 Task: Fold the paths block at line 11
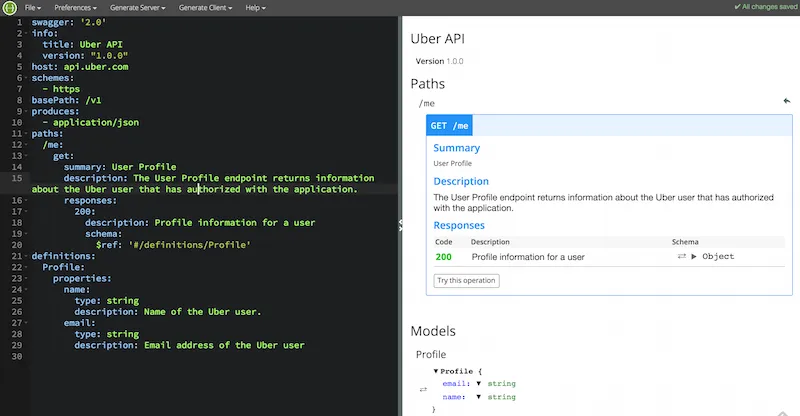pos(26,133)
